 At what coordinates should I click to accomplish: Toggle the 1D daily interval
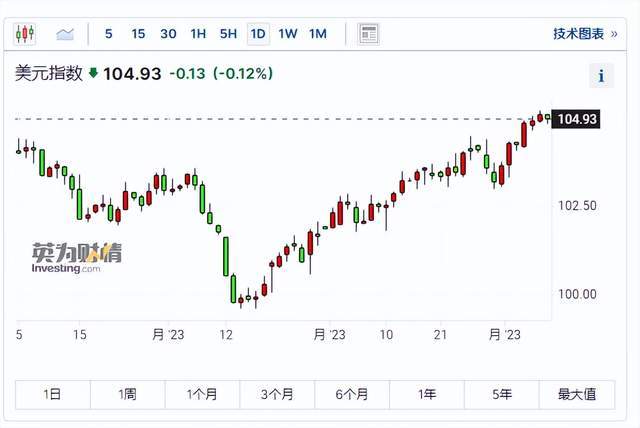click(x=258, y=34)
